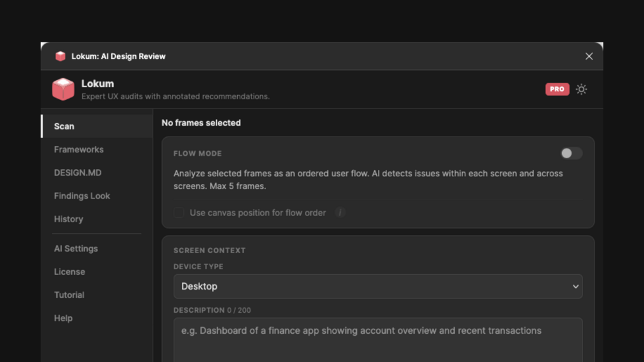Enable the Flow Mode switch
This screenshot has height=362, width=644.
point(571,153)
